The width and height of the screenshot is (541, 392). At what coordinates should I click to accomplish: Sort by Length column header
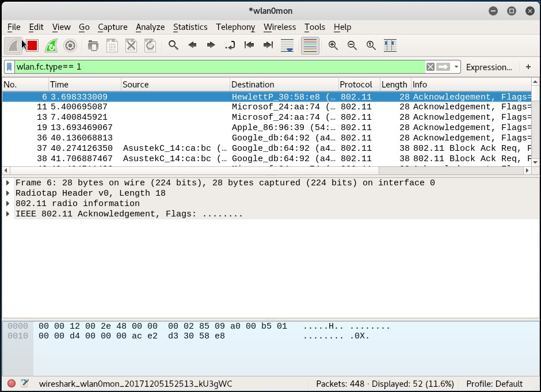(395, 85)
